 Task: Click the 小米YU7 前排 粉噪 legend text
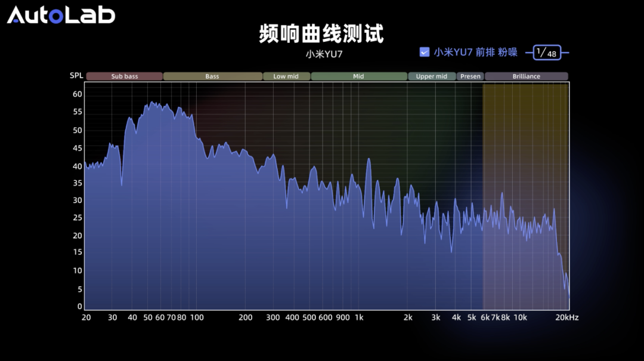[476, 53]
